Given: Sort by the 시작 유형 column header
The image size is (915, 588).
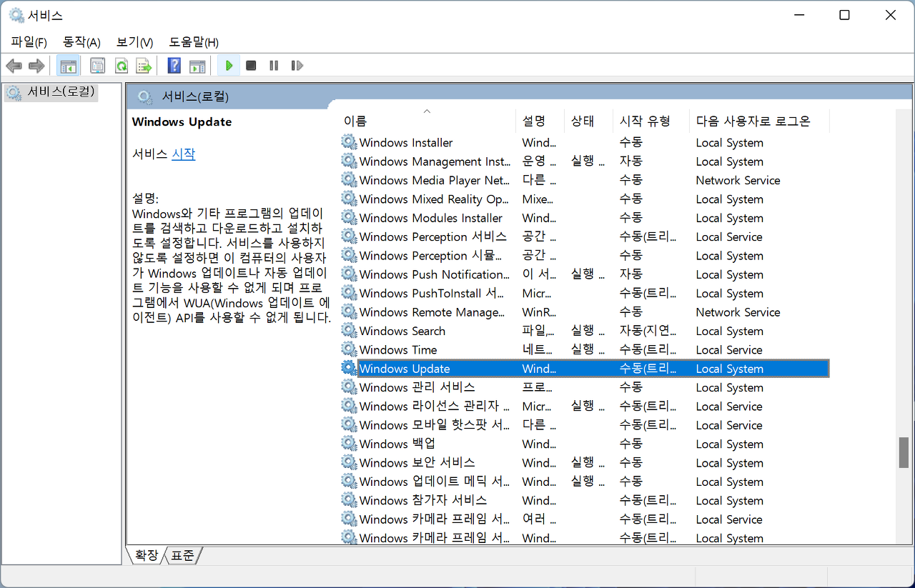Looking at the screenshot, I should pos(652,121).
